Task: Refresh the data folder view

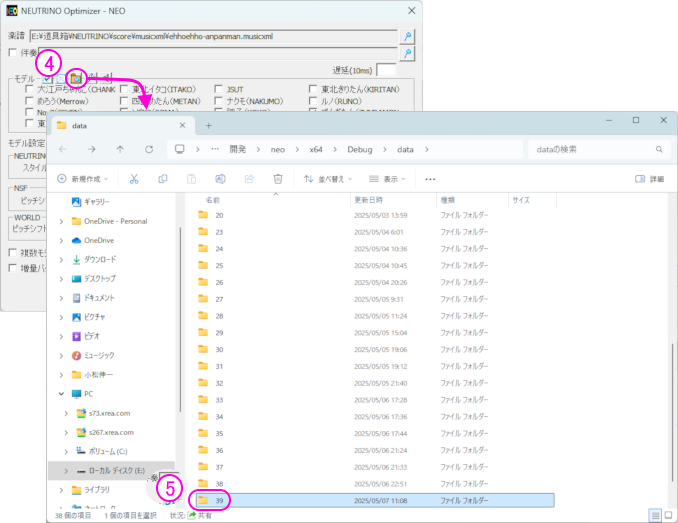Action: tap(149, 150)
